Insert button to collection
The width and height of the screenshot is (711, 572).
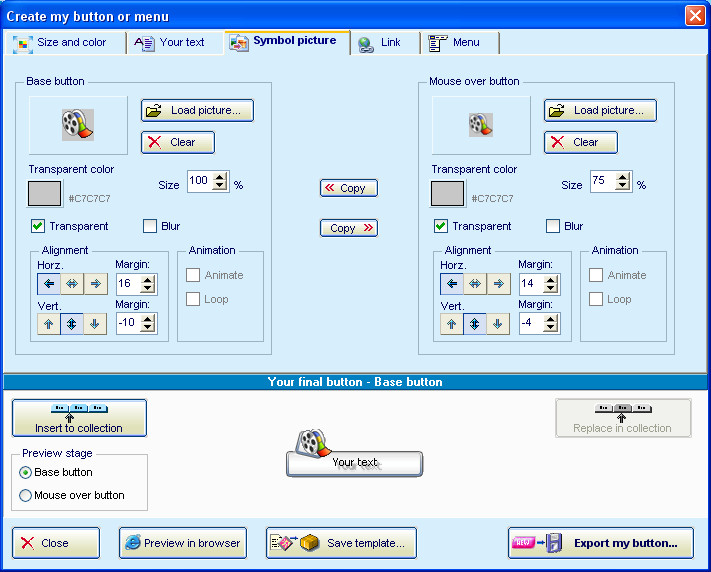click(79, 418)
